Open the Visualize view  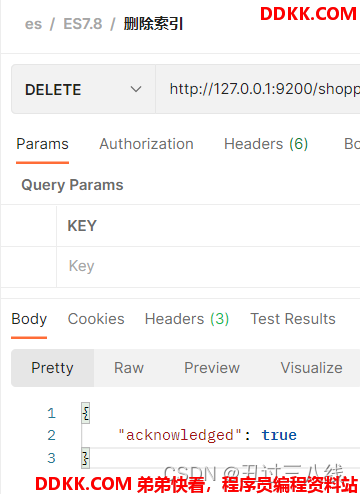[312, 368]
